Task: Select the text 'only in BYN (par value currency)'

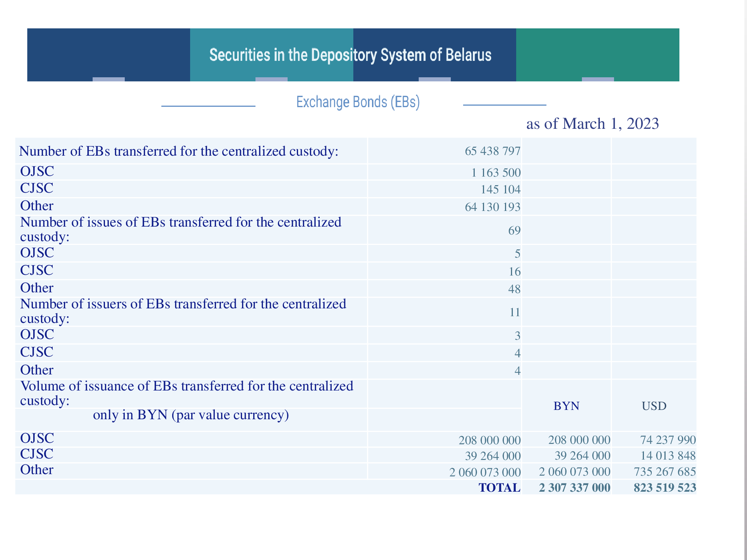Action: [x=191, y=415]
